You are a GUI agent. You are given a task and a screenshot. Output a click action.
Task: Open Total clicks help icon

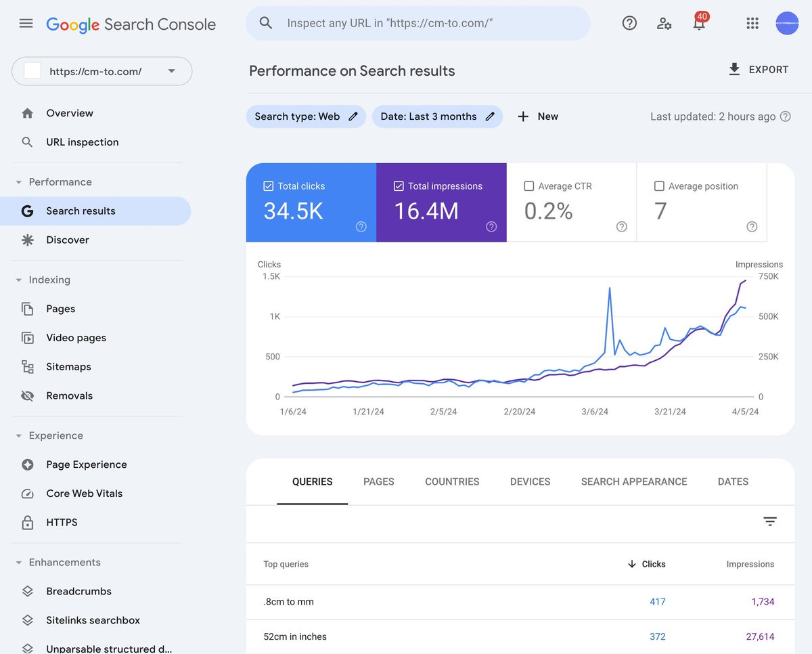[x=361, y=227]
